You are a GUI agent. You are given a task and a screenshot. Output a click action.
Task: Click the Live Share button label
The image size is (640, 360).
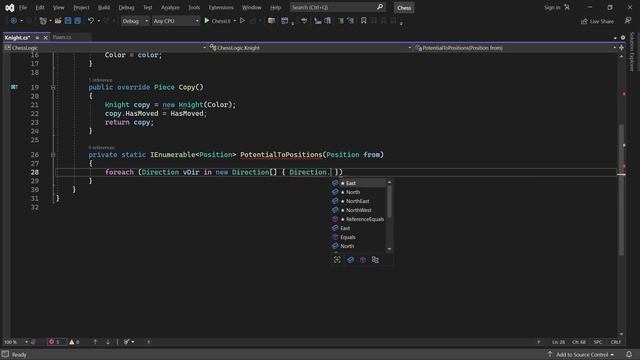(602, 21)
